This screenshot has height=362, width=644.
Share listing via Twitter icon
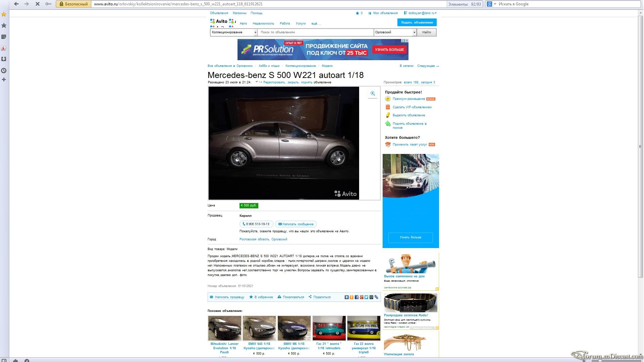click(x=366, y=297)
